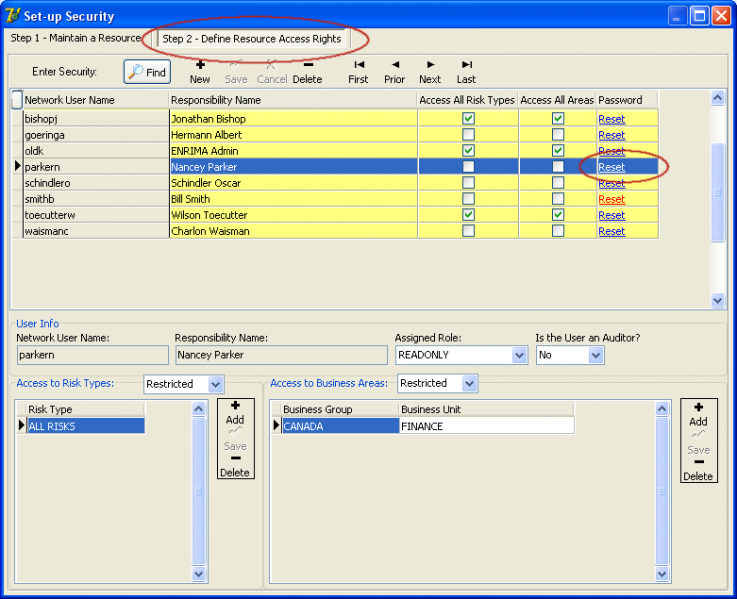Click the Network User Name column header
Viewport: 737px width, 599px height.
click(95, 100)
